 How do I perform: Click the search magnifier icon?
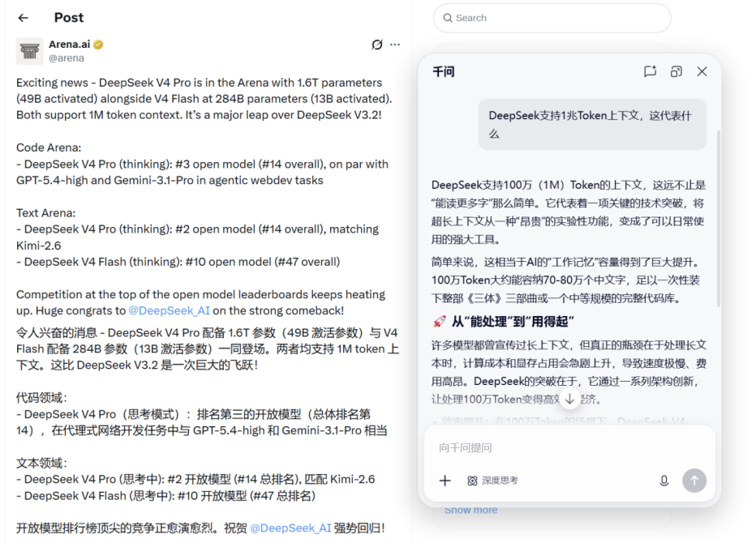pos(448,18)
